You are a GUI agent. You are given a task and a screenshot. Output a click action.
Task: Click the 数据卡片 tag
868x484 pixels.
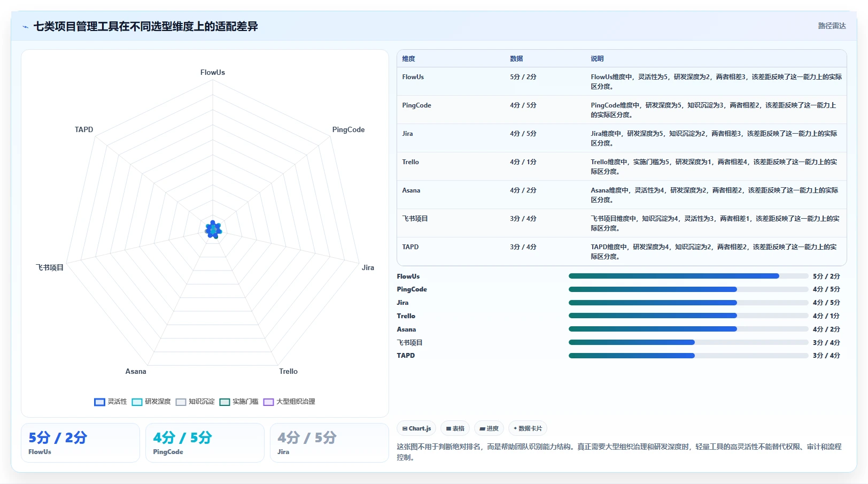(x=528, y=428)
